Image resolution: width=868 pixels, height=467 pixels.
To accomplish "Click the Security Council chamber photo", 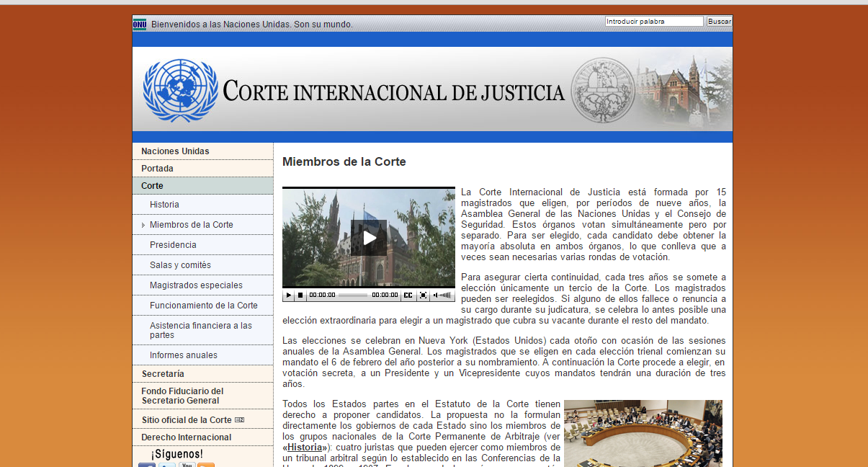I will [643, 434].
